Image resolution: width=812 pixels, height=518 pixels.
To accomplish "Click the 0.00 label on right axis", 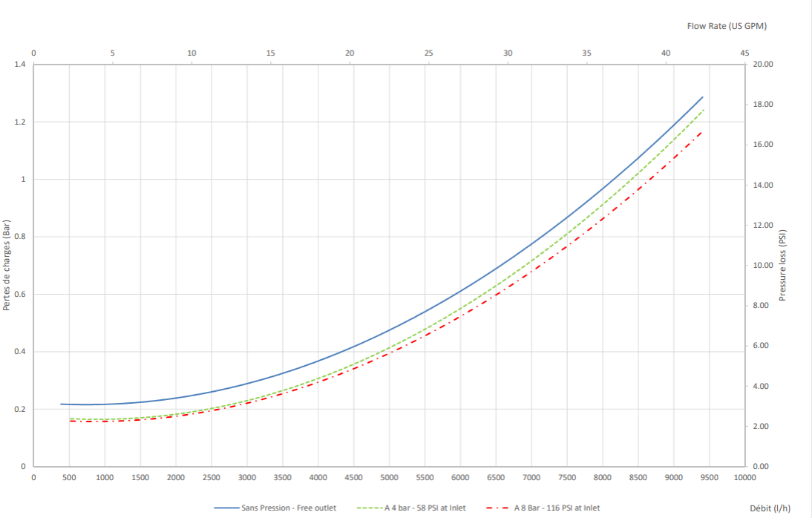I will pos(761,466).
